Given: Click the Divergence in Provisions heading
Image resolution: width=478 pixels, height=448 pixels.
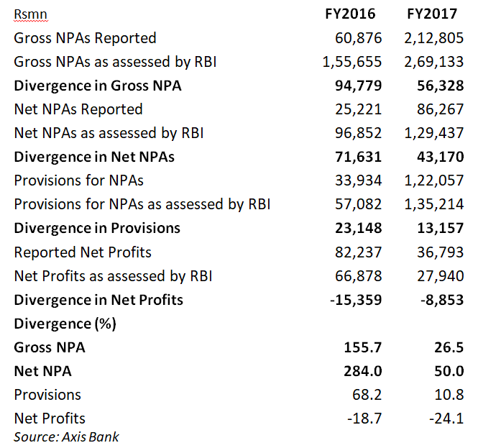Looking at the screenshot, I should click(97, 228).
